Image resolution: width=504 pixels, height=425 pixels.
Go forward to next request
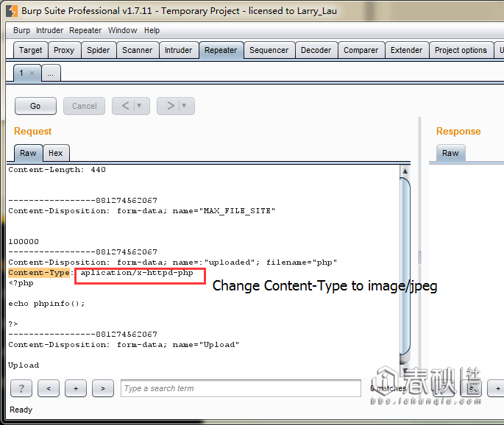pyautogui.click(x=171, y=106)
